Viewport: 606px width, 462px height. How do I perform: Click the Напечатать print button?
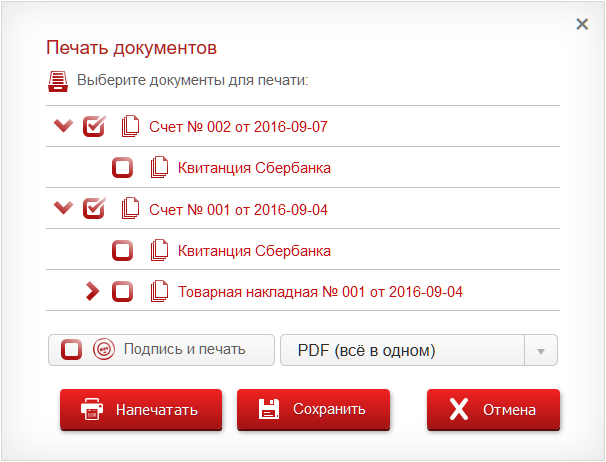141,410
